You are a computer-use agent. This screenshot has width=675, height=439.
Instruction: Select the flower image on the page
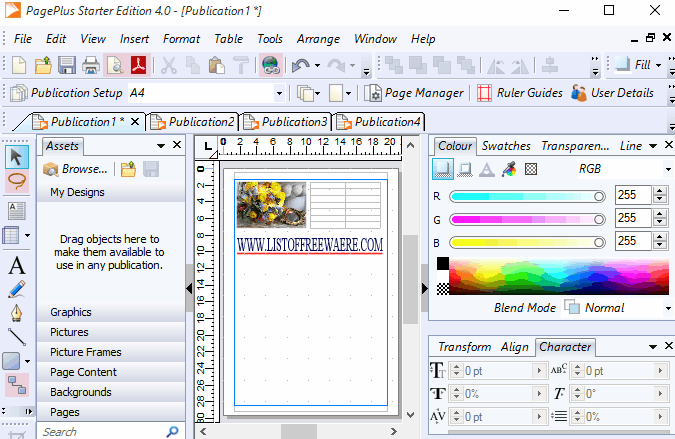pyautogui.click(x=271, y=205)
